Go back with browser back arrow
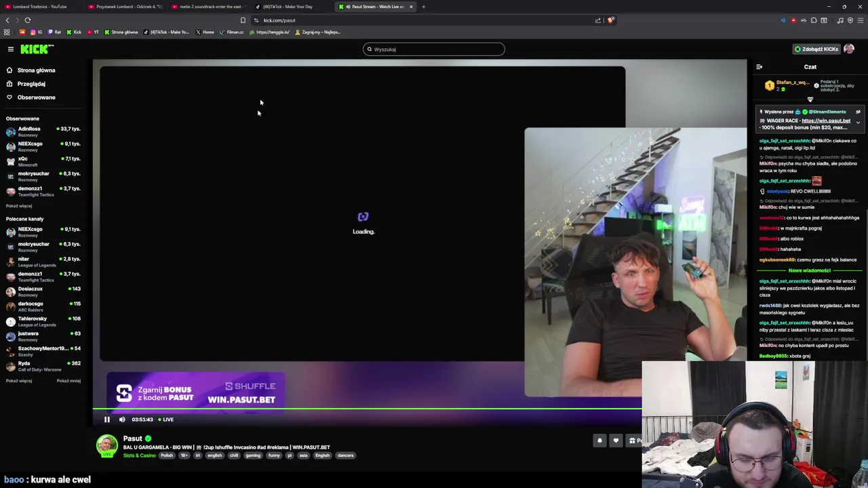Screen dimensions: 868x488 7,20
